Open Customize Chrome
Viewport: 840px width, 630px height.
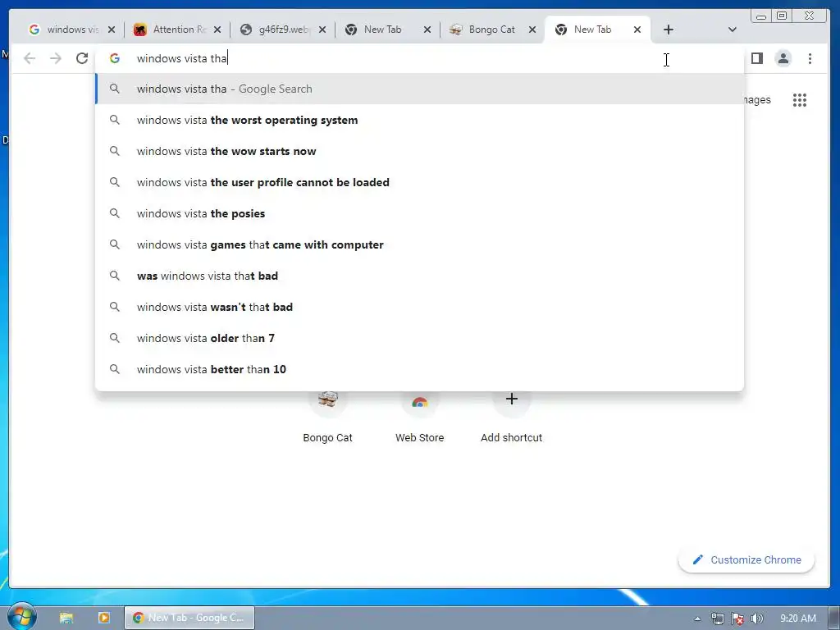click(746, 559)
